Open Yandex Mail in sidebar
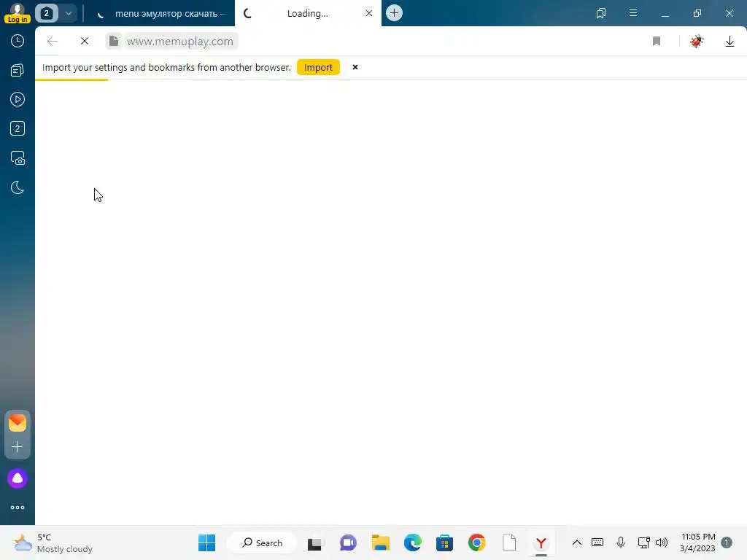 18,422
